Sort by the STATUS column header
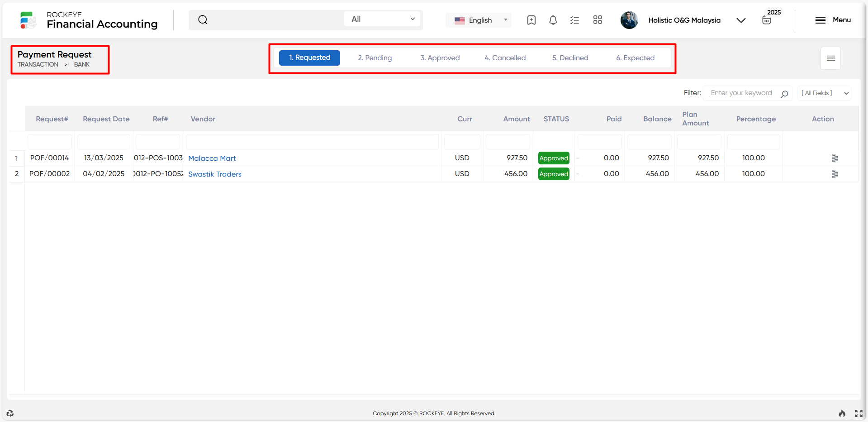 pos(556,119)
